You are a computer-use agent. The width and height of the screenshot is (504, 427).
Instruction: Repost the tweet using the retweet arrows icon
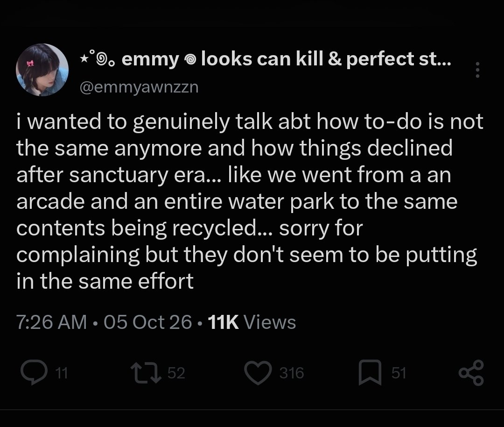coord(146,373)
